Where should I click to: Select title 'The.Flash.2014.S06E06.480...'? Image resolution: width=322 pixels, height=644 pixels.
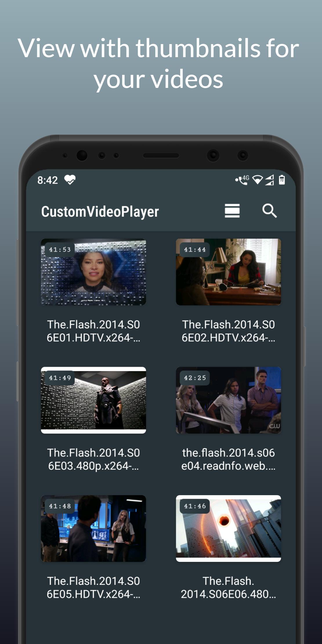coord(228,587)
